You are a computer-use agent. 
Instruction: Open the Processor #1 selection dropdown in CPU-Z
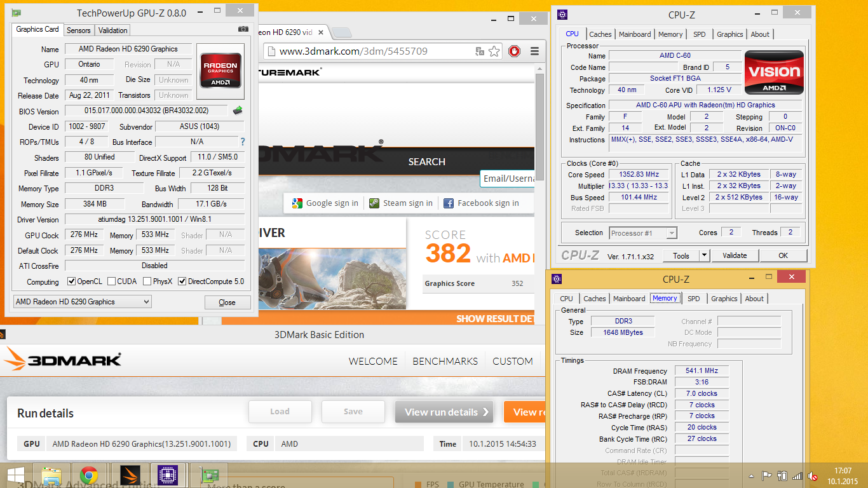coord(642,233)
